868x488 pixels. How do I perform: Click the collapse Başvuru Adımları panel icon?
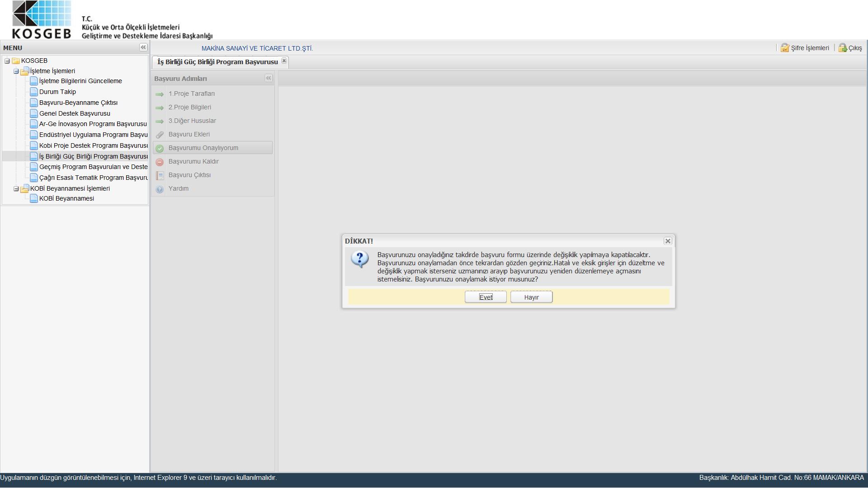pos(268,77)
